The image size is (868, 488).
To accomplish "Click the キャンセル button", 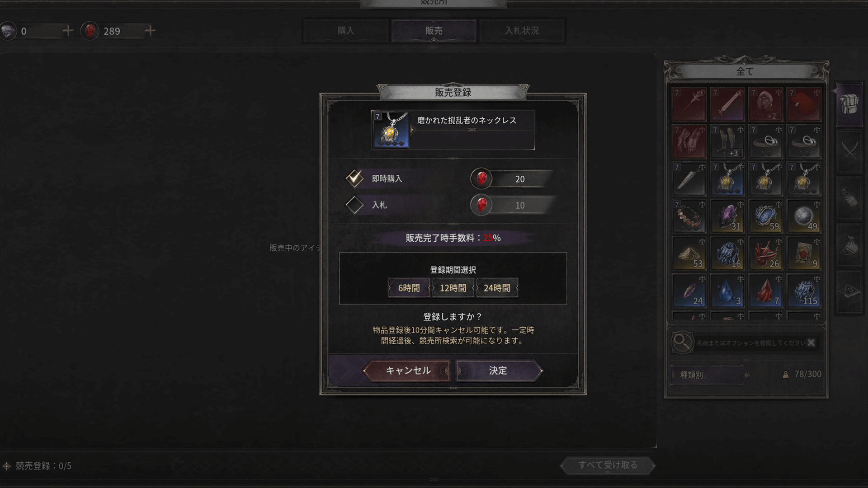I will click(407, 371).
